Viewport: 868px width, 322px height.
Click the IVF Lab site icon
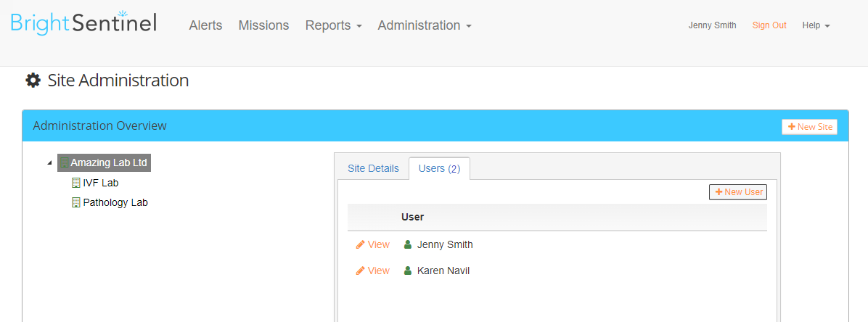click(75, 183)
